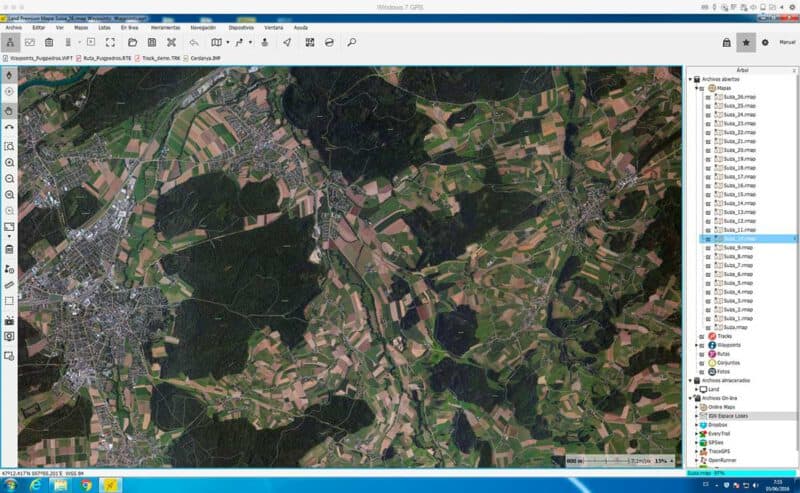800x493 pixels.
Task: Click the save disk toolbar icon
Action: click(152, 42)
